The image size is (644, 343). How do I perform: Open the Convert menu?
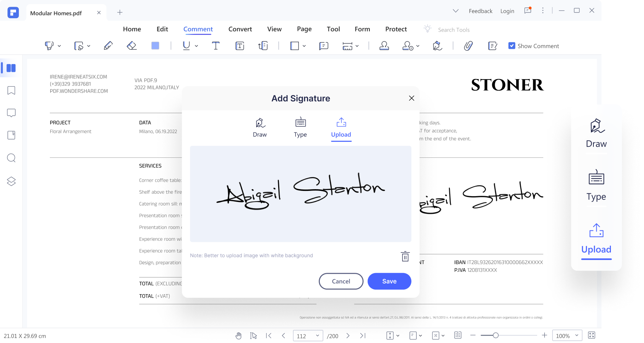point(240,29)
